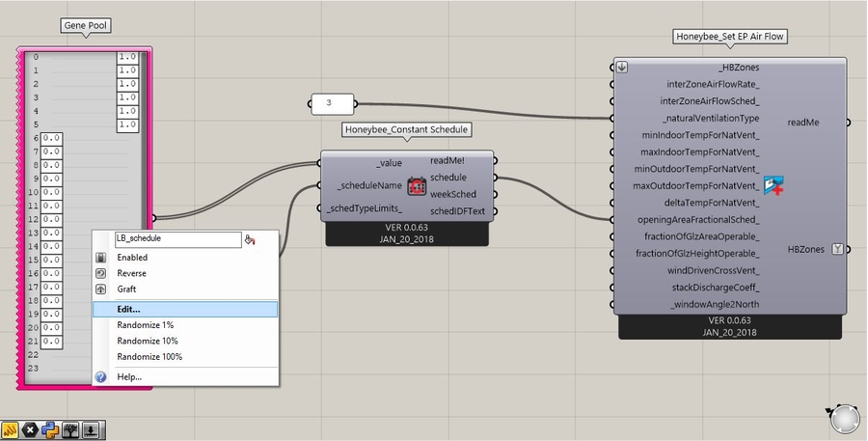The height and width of the screenshot is (441, 868).
Task: Toggle Reverse option in context menu
Action: pos(132,274)
